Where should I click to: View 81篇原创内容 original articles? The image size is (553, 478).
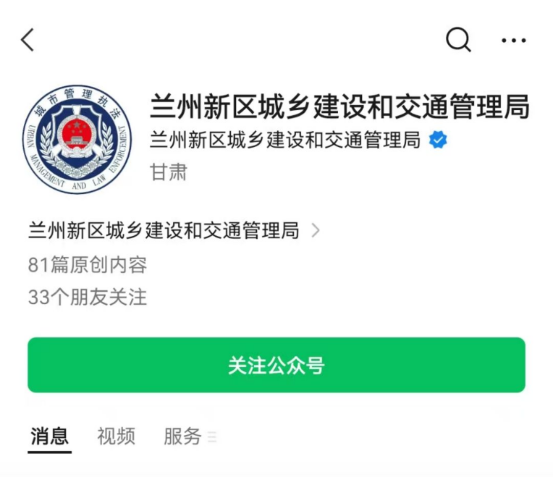(x=87, y=265)
